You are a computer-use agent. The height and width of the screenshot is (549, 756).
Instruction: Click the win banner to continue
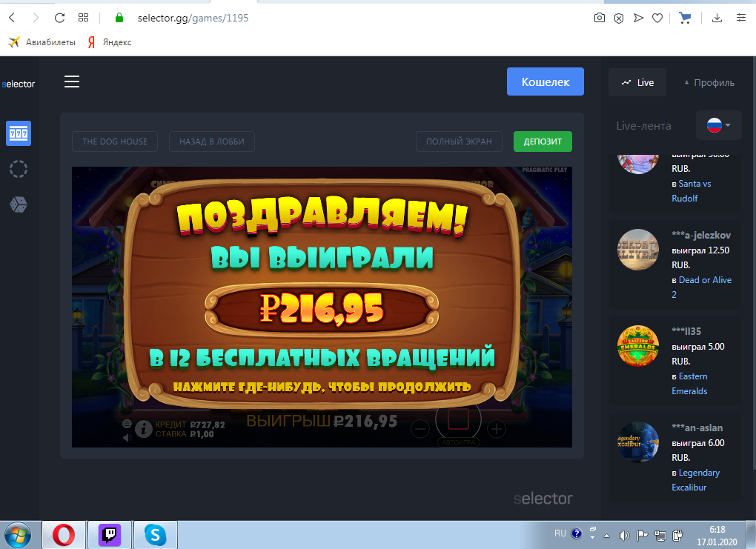point(322,294)
